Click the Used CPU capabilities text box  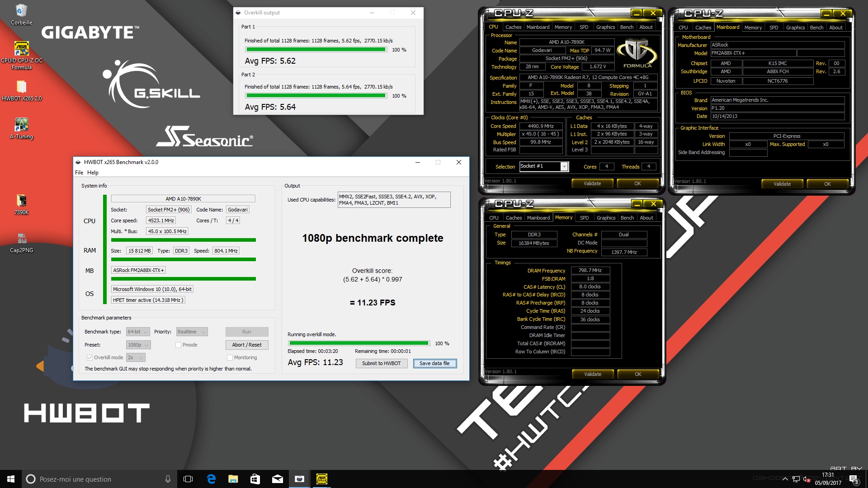pos(394,200)
